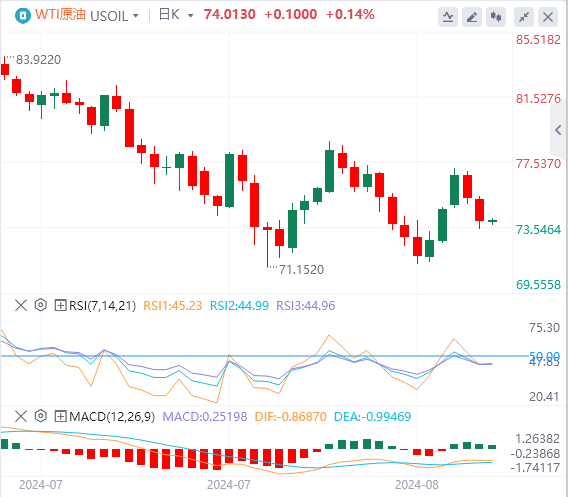Collapse chart with shrink arrows icon
Image resolution: width=568 pixels, height=497 pixels.
(x=524, y=17)
